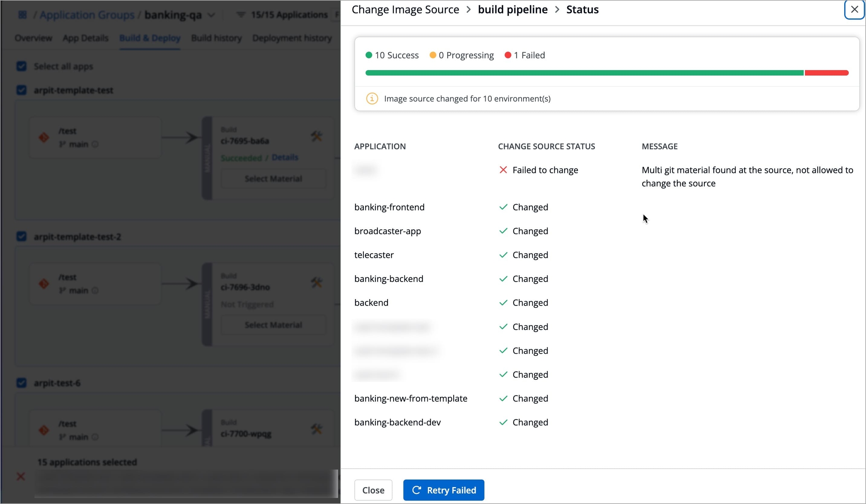Expand the banking-qa group dropdown
The height and width of the screenshot is (504, 866).
pos(212,15)
